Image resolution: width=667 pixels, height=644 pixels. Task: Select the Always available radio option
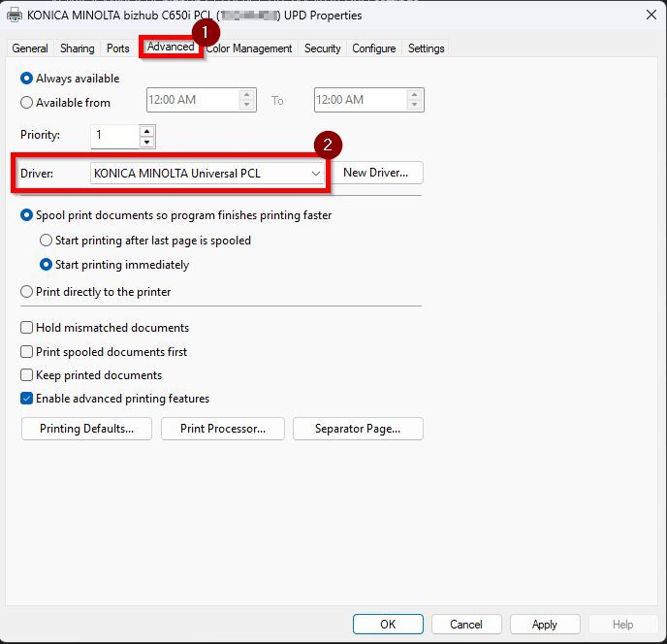(x=27, y=79)
